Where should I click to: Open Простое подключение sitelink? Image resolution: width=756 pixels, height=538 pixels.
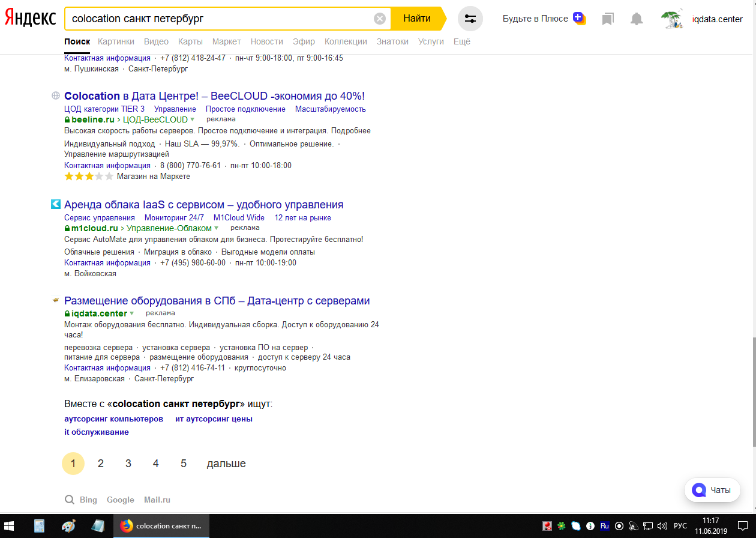(245, 109)
